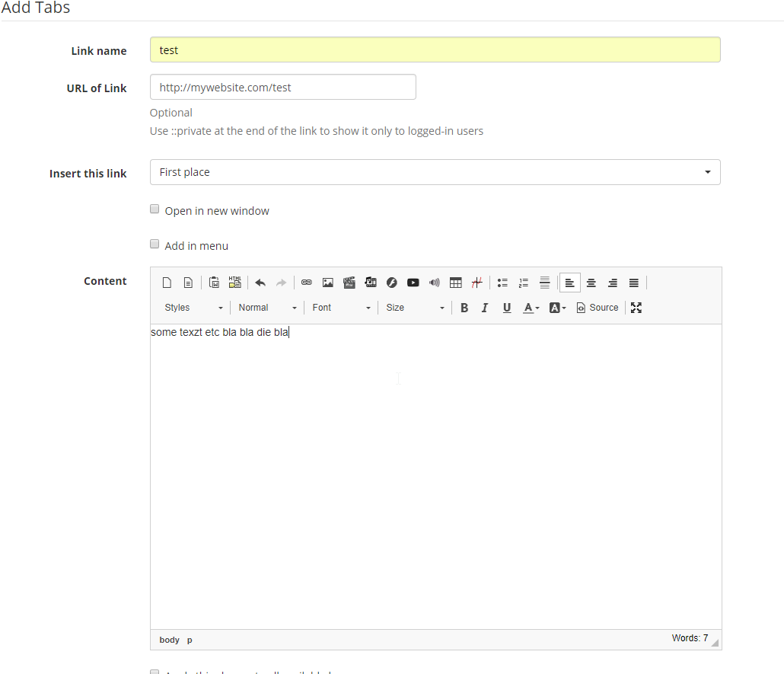The width and height of the screenshot is (784, 674).
Task: Insert a numbered list
Action: click(x=523, y=282)
